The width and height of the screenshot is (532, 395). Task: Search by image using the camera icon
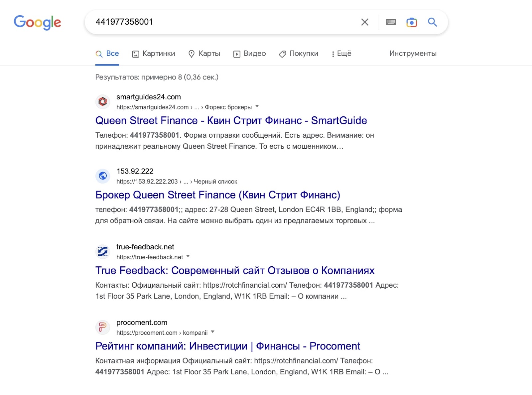point(412,22)
